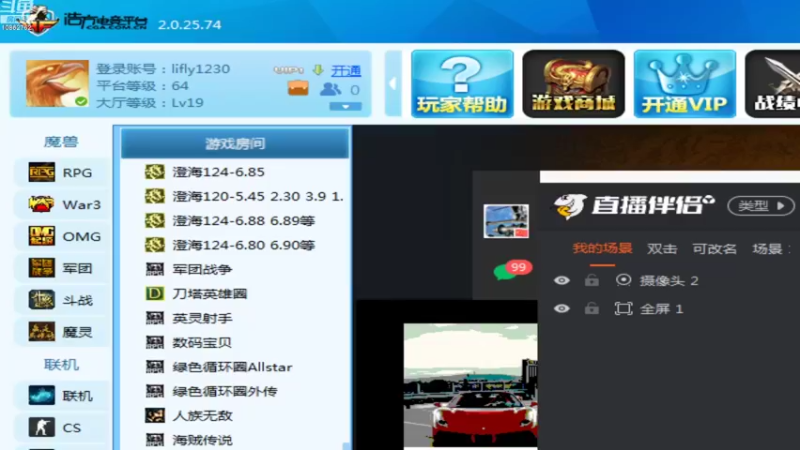800x450 pixels.
Task: Select 斗战 in the sidebar
Action: 61,300
